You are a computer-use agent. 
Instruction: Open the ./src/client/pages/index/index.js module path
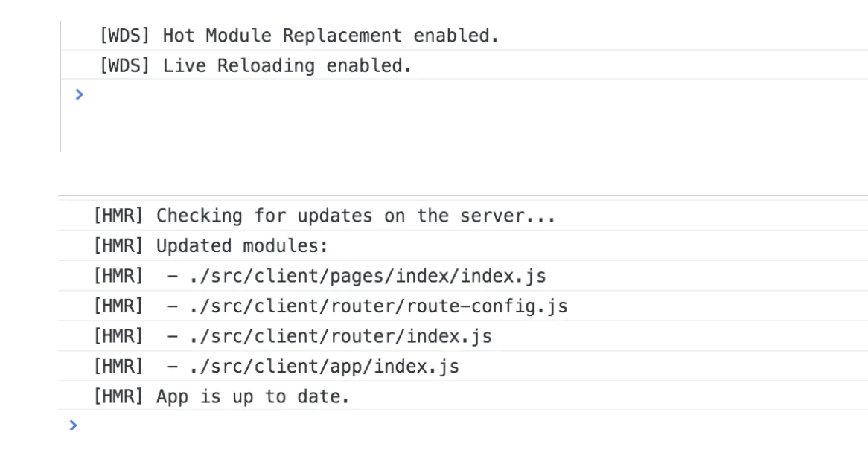(x=366, y=277)
